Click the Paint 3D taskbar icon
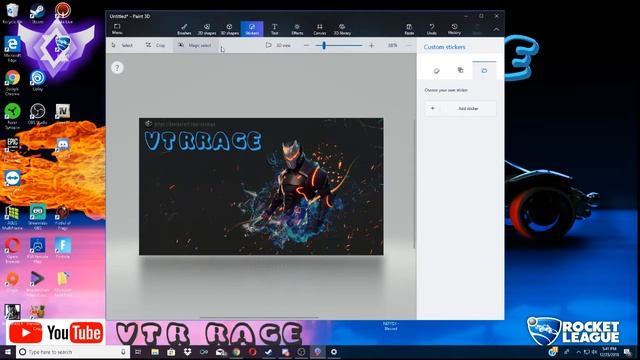Image resolution: width=640 pixels, height=360 pixels. pyautogui.click(x=317, y=352)
